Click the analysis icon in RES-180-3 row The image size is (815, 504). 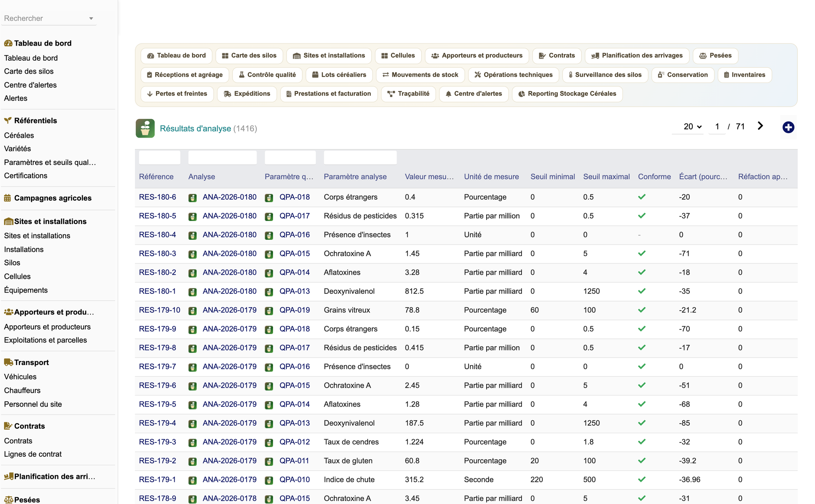point(193,254)
